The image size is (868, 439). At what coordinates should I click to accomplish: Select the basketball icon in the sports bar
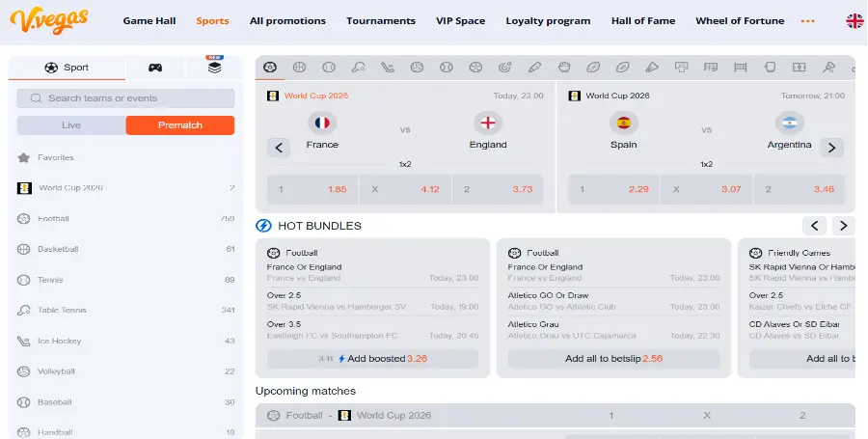[x=300, y=67]
